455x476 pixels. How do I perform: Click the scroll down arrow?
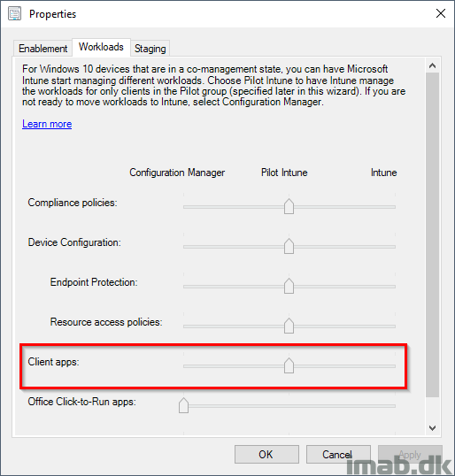[x=433, y=427]
